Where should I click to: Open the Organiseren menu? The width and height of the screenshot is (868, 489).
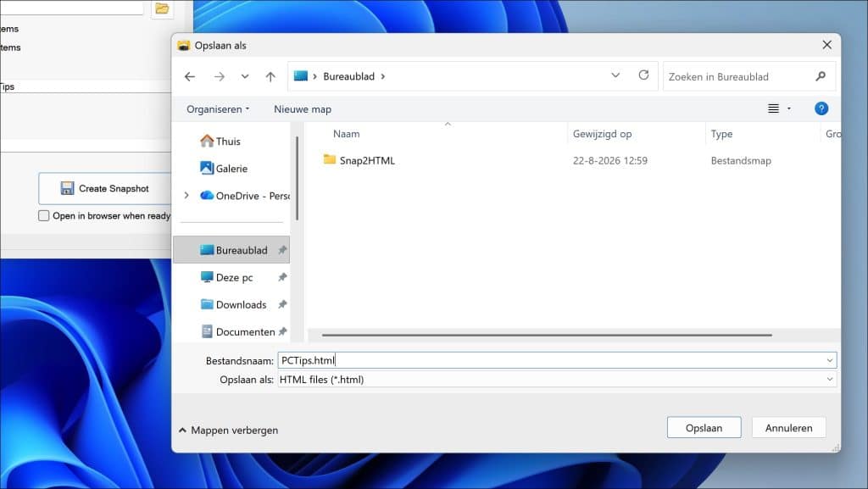(x=218, y=109)
